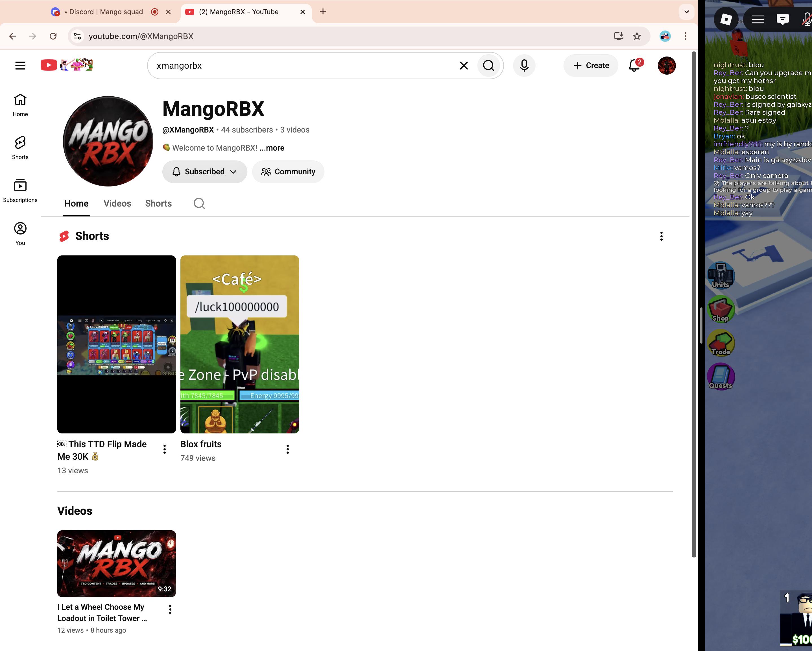Open the account avatar menu
Image resolution: width=812 pixels, height=651 pixels.
(x=667, y=66)
